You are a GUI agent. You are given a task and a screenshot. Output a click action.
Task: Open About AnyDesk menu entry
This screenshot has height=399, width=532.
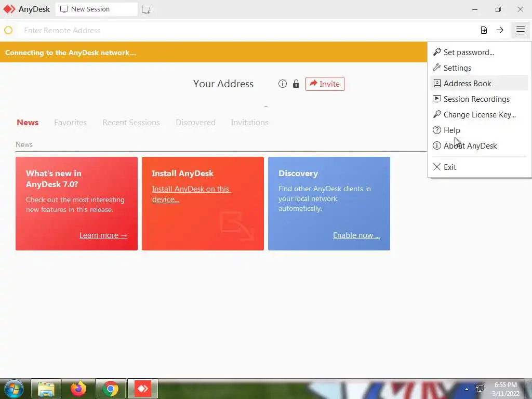pyautogui.click(x=479, y=146)
